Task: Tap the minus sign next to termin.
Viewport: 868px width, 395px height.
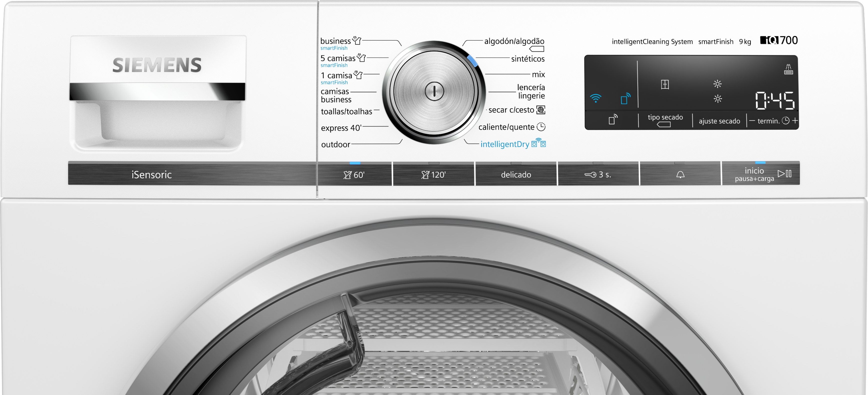Action: [752, 121]
